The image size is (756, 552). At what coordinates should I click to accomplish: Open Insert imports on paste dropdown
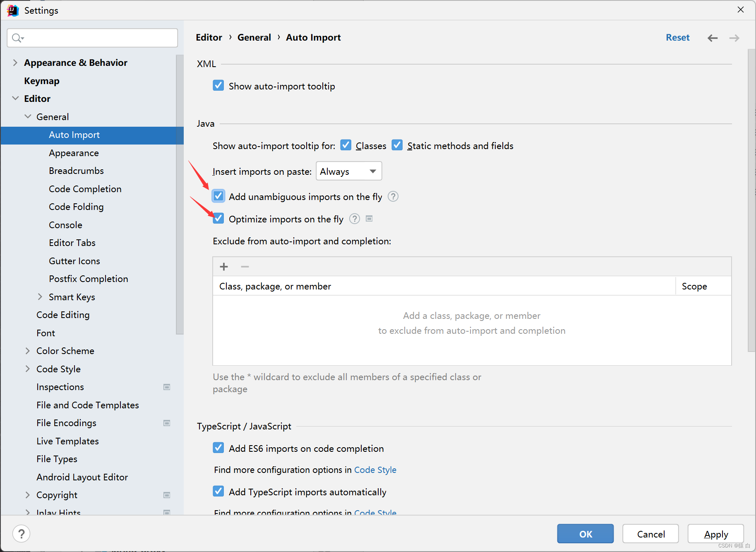(349, 171)
